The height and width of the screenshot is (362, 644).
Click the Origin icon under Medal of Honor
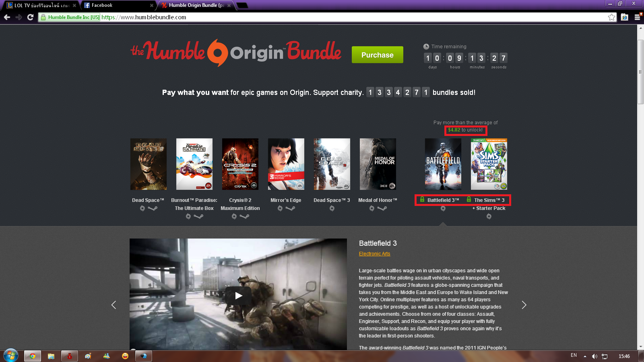pos(372,208)
